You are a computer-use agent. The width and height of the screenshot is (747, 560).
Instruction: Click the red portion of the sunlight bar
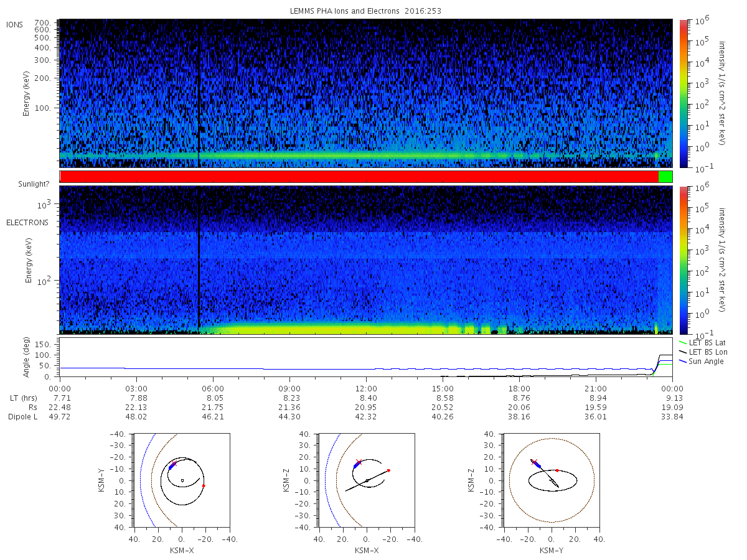click(359, 177)
